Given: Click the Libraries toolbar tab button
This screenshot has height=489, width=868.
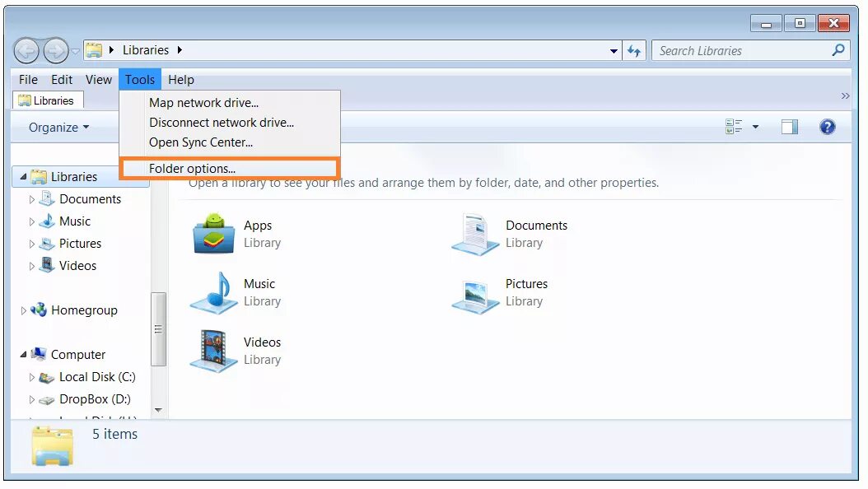Looking at the screenshot, I should 48,100.
